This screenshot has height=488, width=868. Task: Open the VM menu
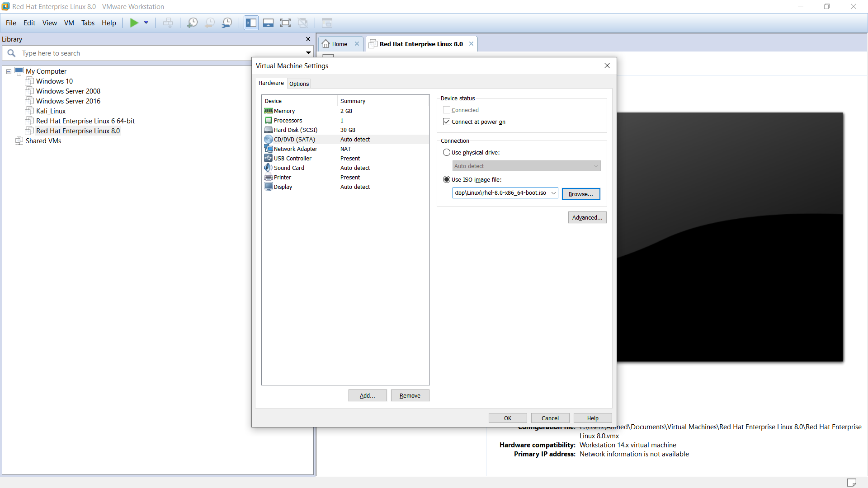coord(69,23)
